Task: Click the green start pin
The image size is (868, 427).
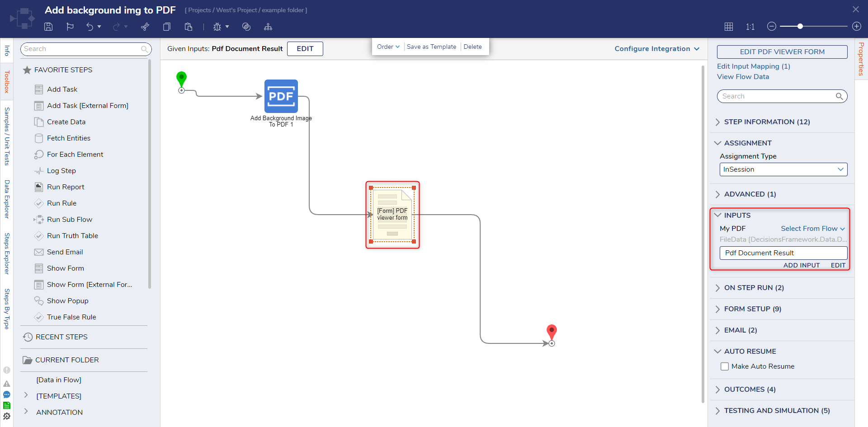Action: (x=181, y=79)
